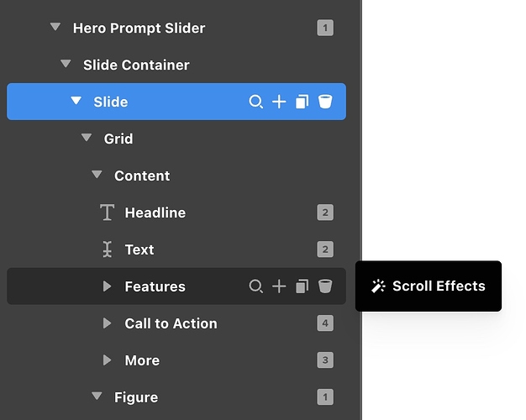Select the Headline element in tree
526x420 pixels.
point(155,213)
